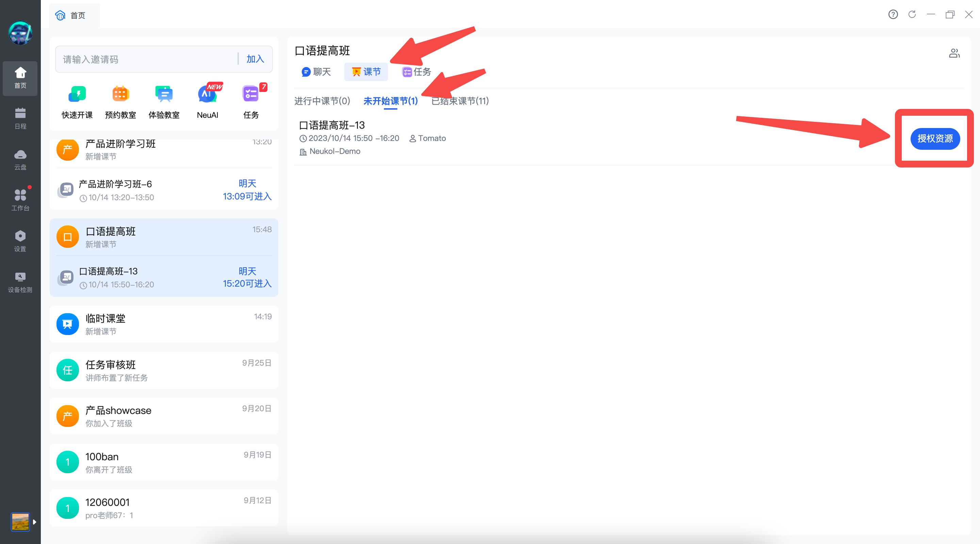
Task: Open the 任务审核班 class entry
Action: 164,370
